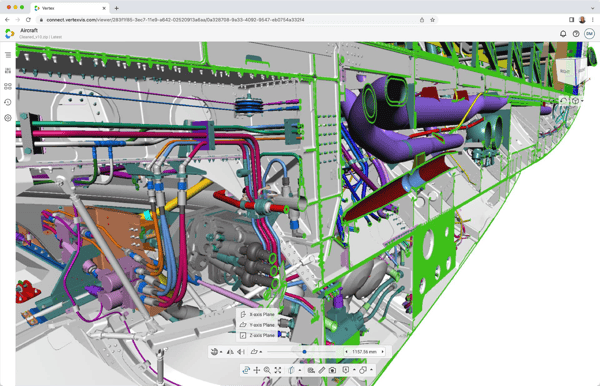The width and height of the screenshot is (600, 386).
Task: Click the view cube RIGHT face
Action: (x=565, y=72)
